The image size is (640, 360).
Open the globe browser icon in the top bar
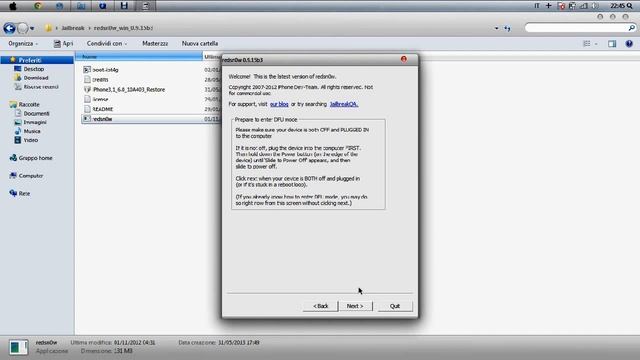point(60,6)
